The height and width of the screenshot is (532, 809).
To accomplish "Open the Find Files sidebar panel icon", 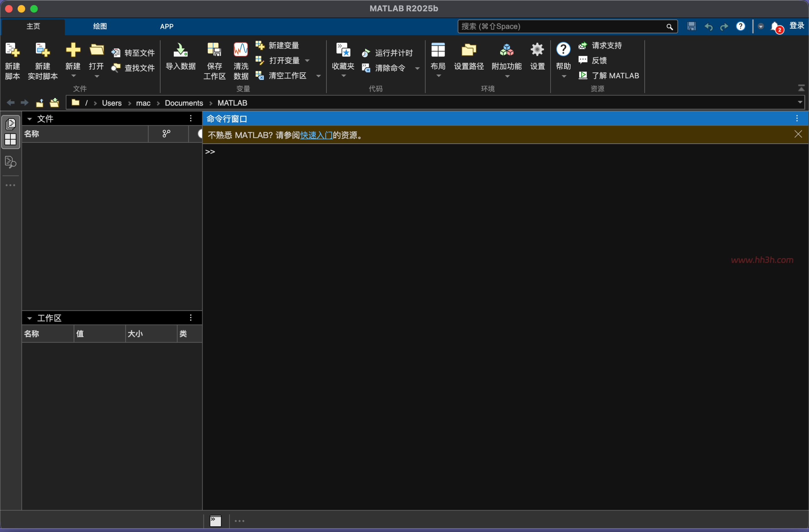I will click(10, 162).
